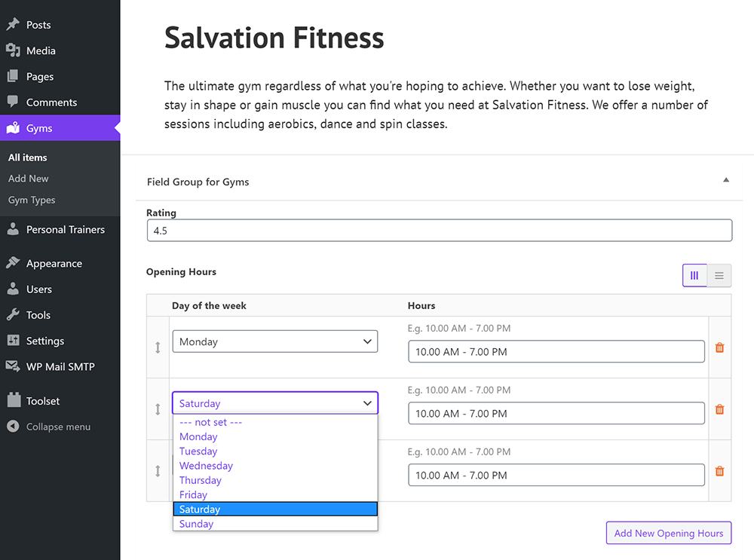Click the Add New Opening Hours button

coord(668,533)
